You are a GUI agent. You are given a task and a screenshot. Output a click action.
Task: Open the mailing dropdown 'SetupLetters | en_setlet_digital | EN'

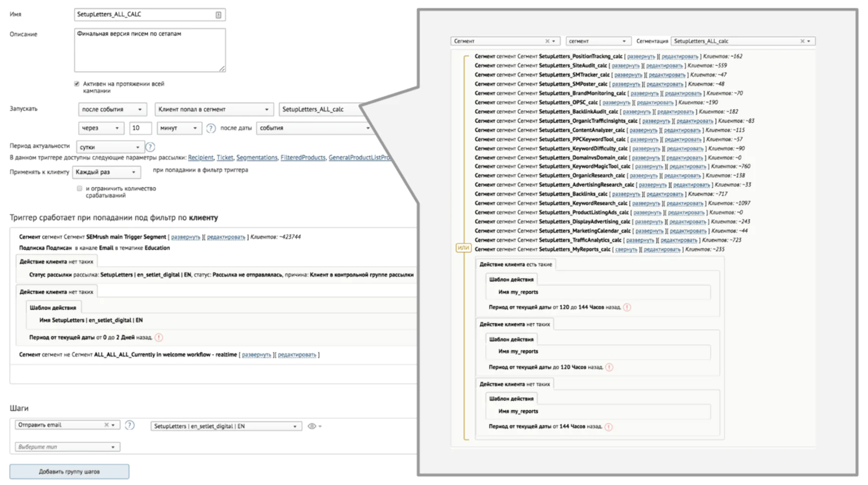pyautogui.click(x=226, y=426)
